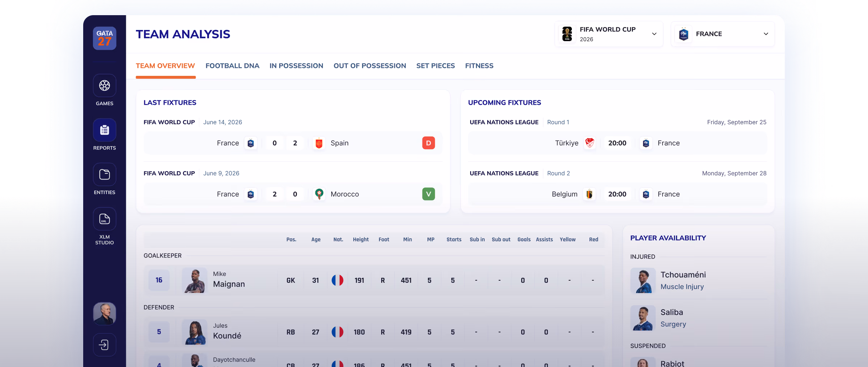Open the Entities sidebar section
The image size is (868, 367).
[x=105, y=179]
